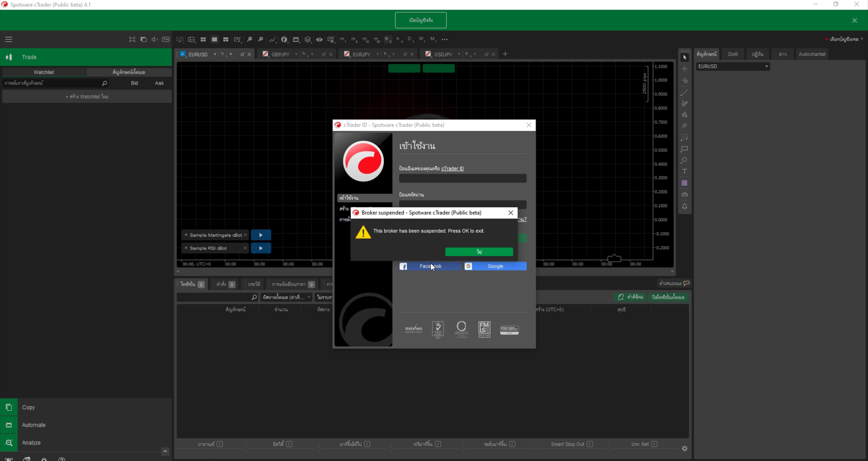Select h4 timeframe
This screenshot has width=868, height=461.
pyautogui.click(x=399, y=39)
